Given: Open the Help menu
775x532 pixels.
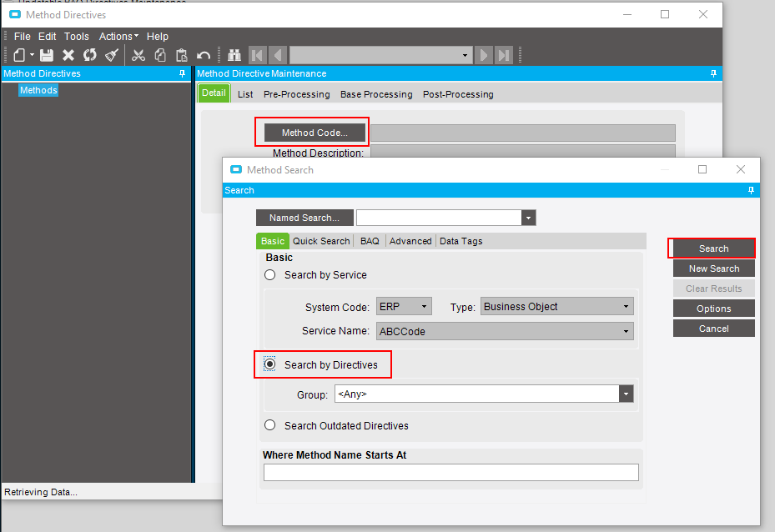Looking at the screenshot, I should (x=157, y=36).
